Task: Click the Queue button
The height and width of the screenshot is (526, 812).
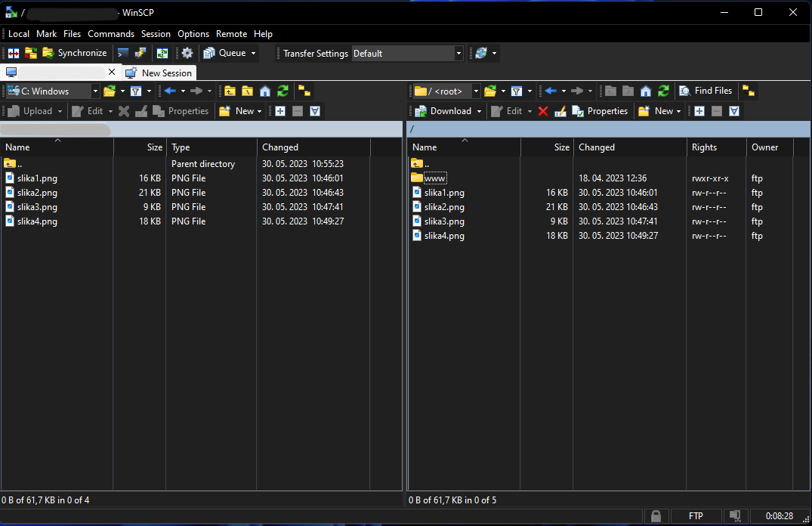Action: click(225, 53)
